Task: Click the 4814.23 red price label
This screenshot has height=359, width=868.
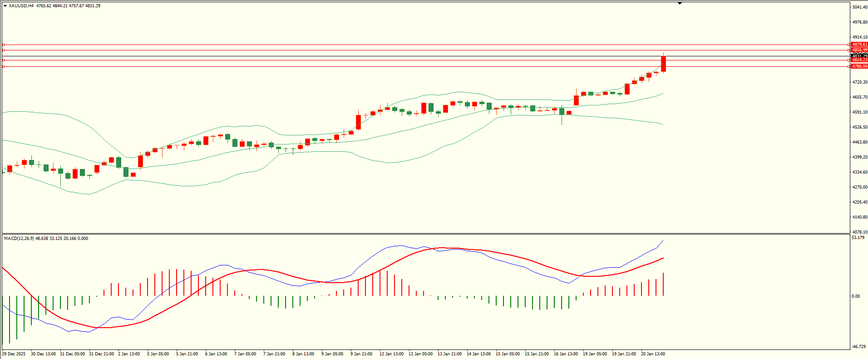Action: pyautogui.click(x=859, y=60)
